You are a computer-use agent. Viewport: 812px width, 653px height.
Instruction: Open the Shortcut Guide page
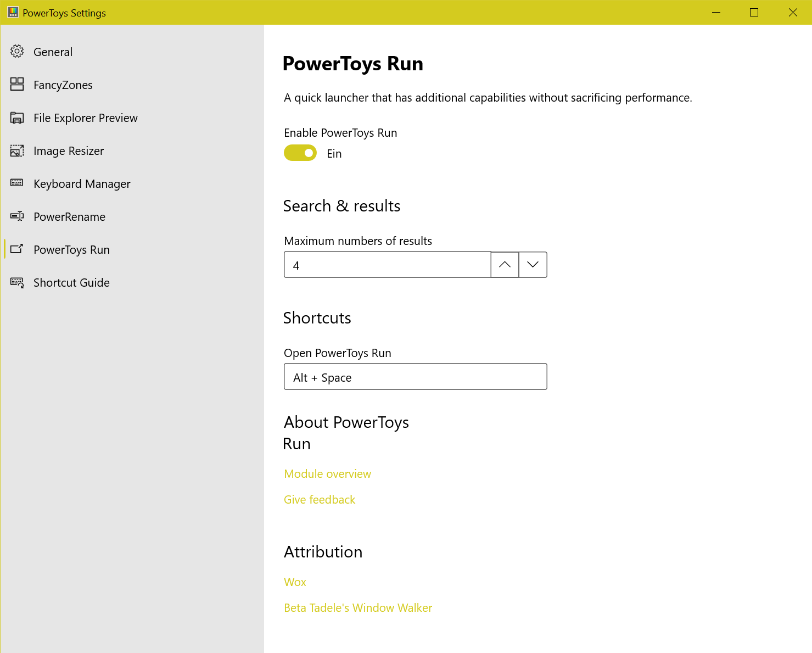132,282
